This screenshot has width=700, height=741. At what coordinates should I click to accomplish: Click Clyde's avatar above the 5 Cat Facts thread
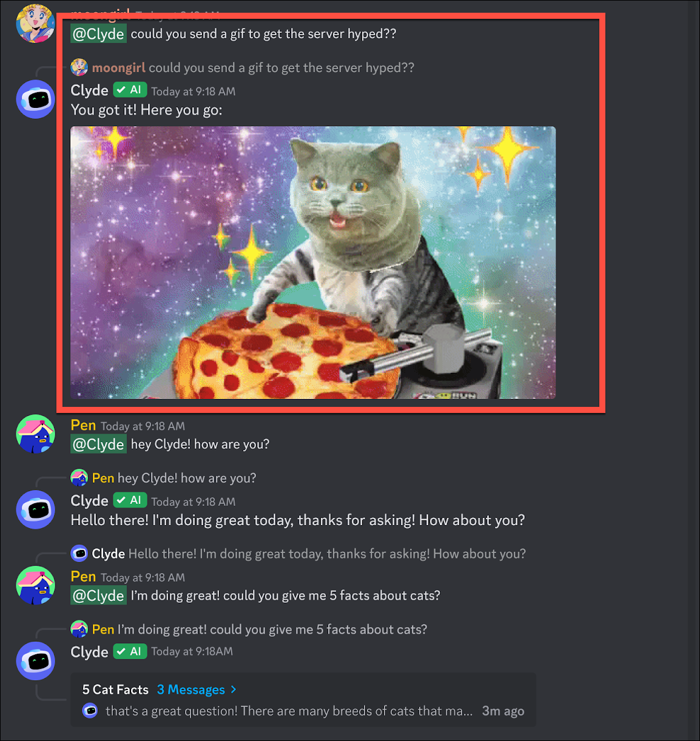tap(35, 660)
